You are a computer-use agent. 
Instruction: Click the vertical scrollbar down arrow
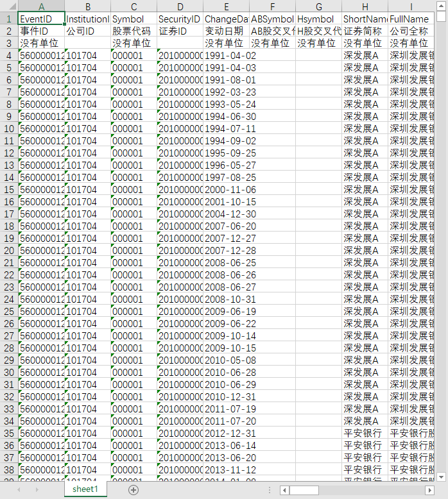[441, 477]
